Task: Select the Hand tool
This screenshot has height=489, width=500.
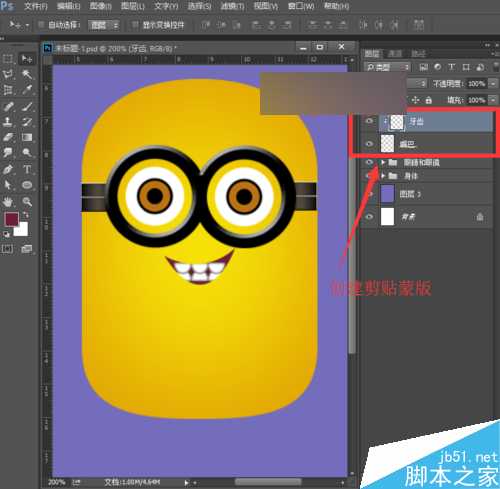Action: pyautogui.click(x=7, y=201)
